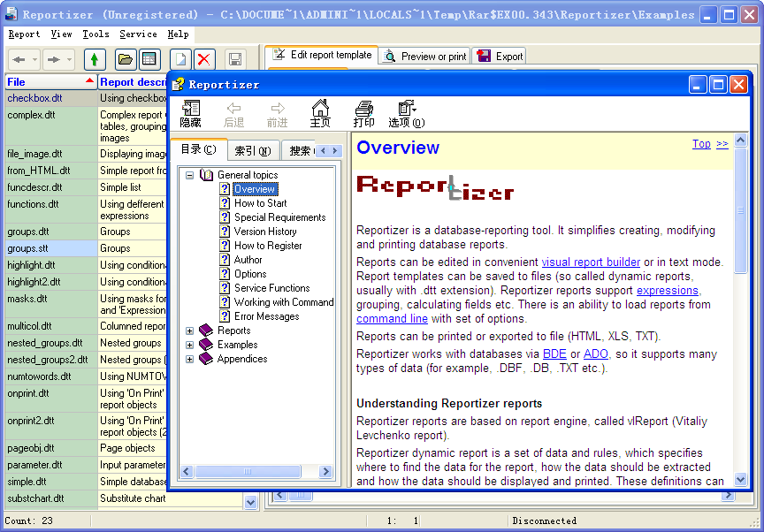Select the Version History topic
The image size is (764, 532).
pyautogui.click(x=265, y=232)
